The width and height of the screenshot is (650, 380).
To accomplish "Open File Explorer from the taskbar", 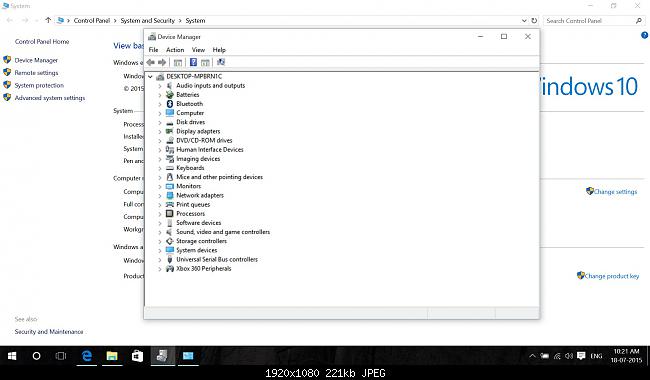I will (x=112, y=356).
